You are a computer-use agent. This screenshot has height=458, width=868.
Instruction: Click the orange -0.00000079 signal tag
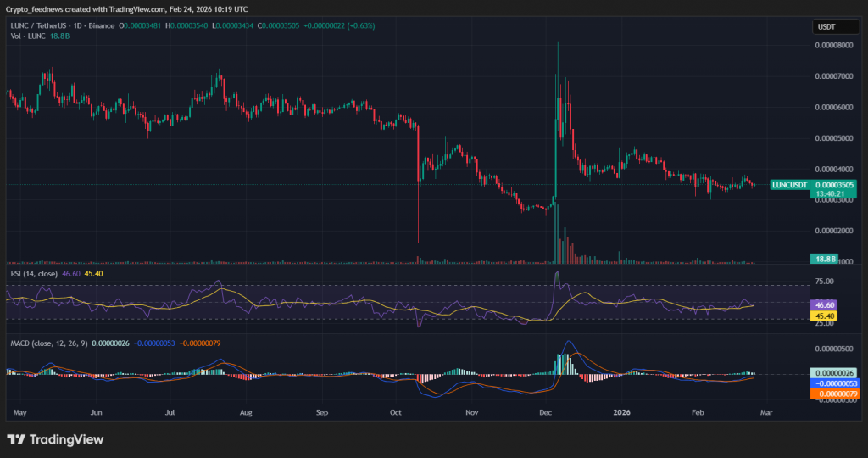click(x=835, y=394)
